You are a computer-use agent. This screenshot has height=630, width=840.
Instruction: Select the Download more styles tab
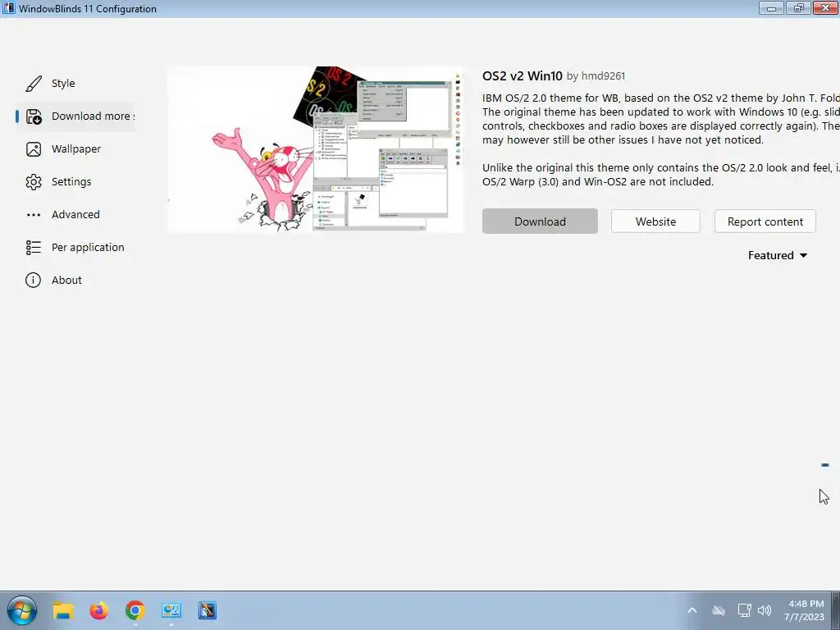75,116
